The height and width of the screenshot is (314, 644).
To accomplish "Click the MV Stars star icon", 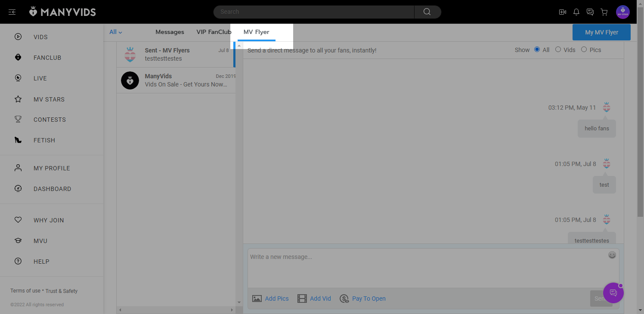I will pos(18,99).
